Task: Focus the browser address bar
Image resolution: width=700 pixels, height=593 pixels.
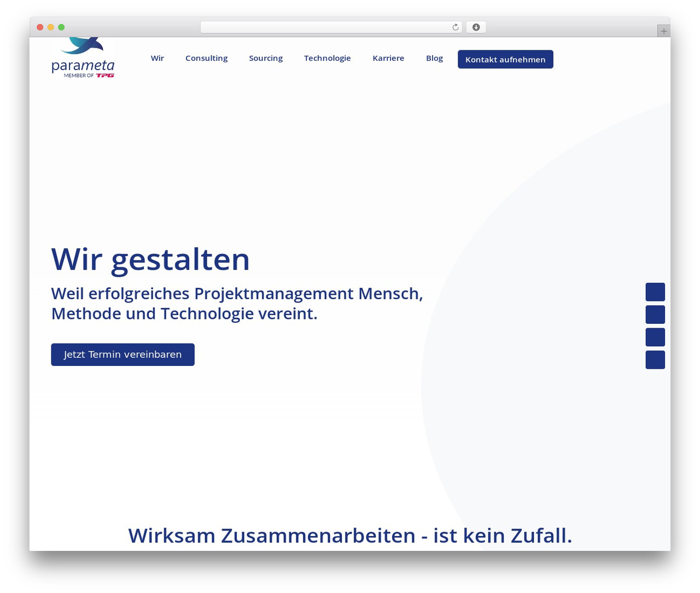Action: click(x=331, y=27)
